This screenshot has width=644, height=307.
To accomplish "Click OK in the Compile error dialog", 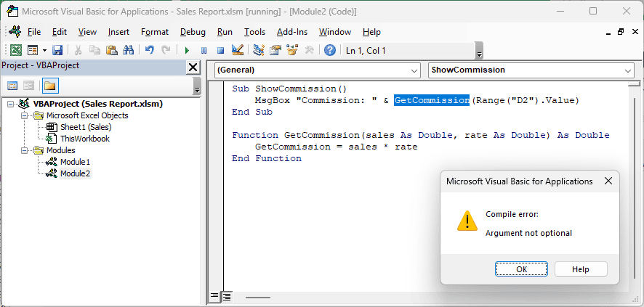I will click(x=521, y=269).
